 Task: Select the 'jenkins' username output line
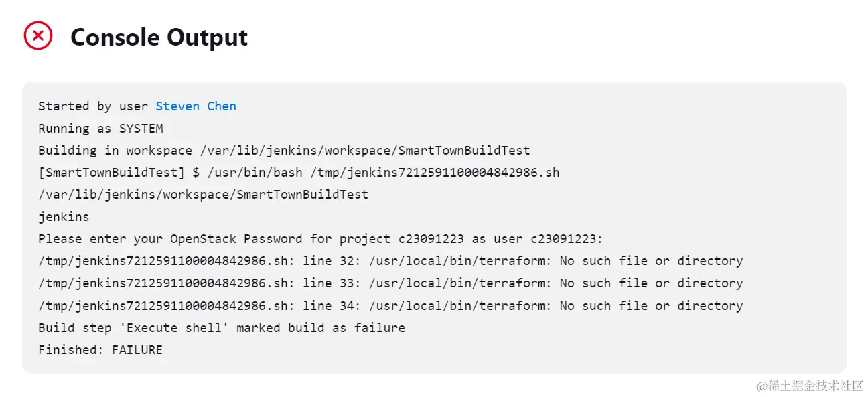tap(64, 217)
